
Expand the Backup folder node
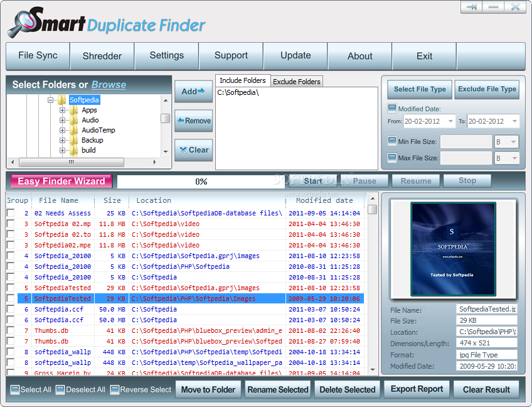coord(63,140)
